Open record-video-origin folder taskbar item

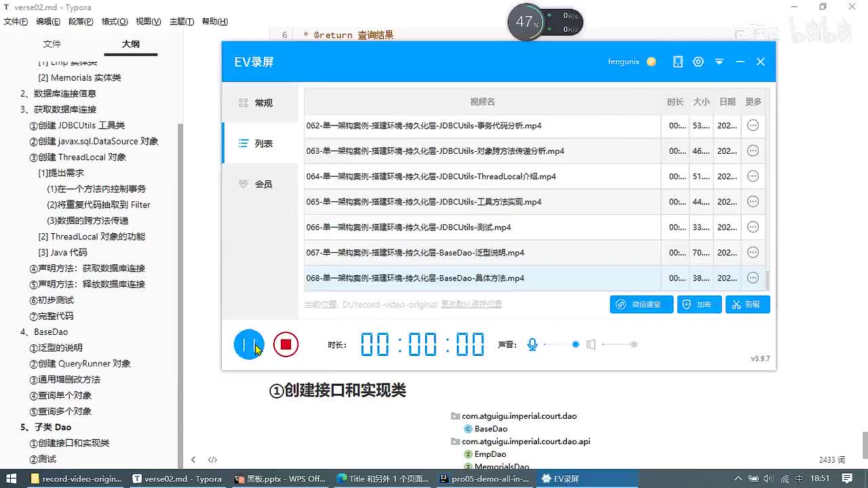(76, 479)
